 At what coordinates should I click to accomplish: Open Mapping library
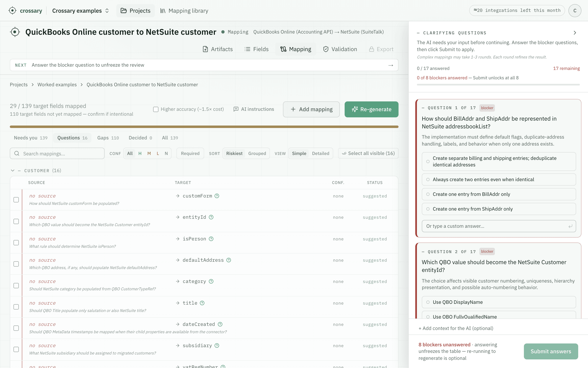(x=184, y=10)
